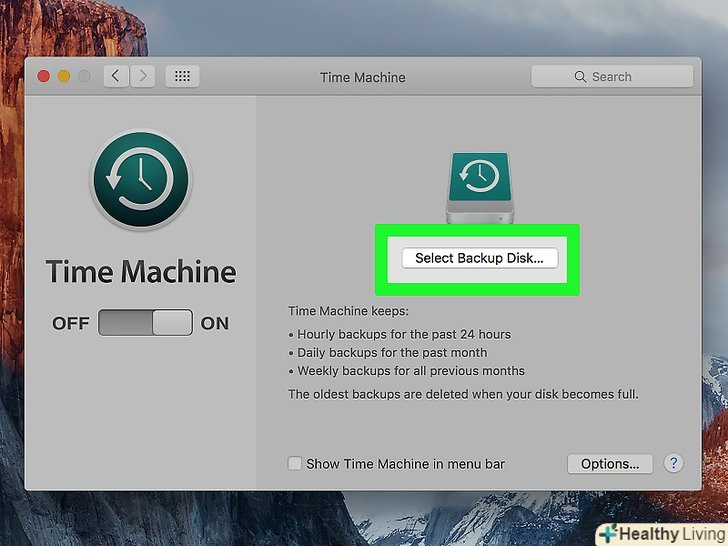Click 'The oldest backups are deleted' sentence

pyautogui.click(x=463, y=394)
